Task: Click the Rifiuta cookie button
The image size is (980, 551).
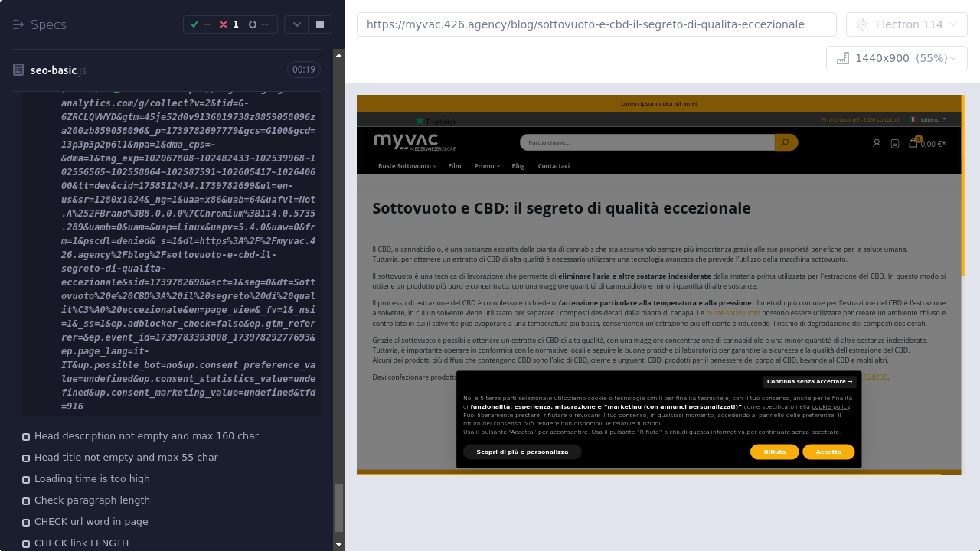Action: pyautogui.click(x=774, y=452)
